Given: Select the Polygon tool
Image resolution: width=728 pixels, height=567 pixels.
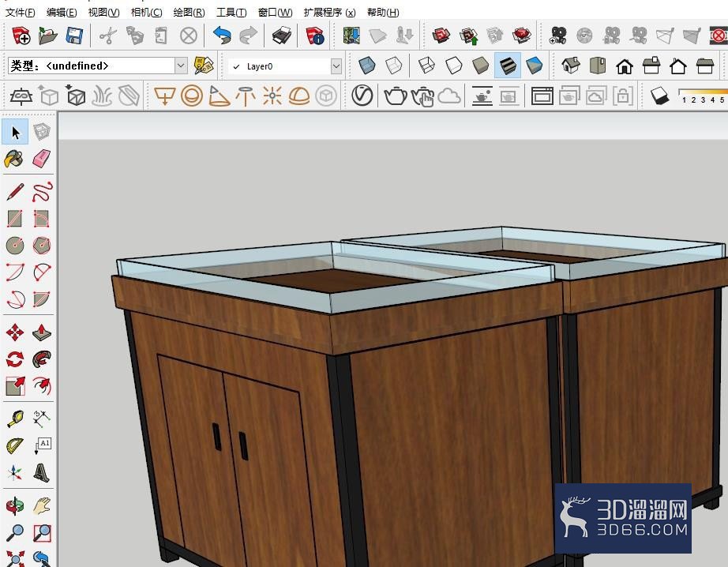Looking at the screenshot, I should tap(42, 245).
